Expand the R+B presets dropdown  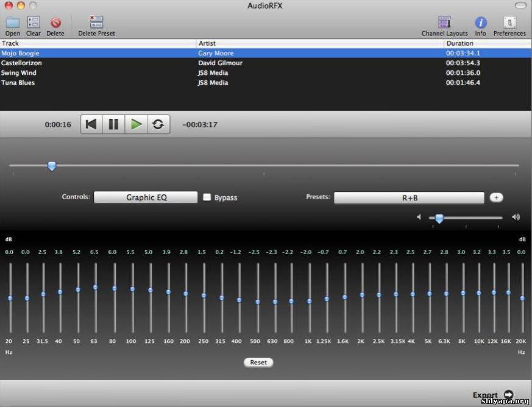409,198
